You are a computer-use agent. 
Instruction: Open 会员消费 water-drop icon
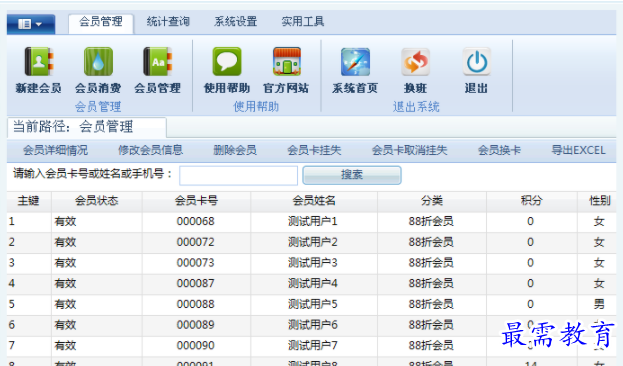(98, 62)
